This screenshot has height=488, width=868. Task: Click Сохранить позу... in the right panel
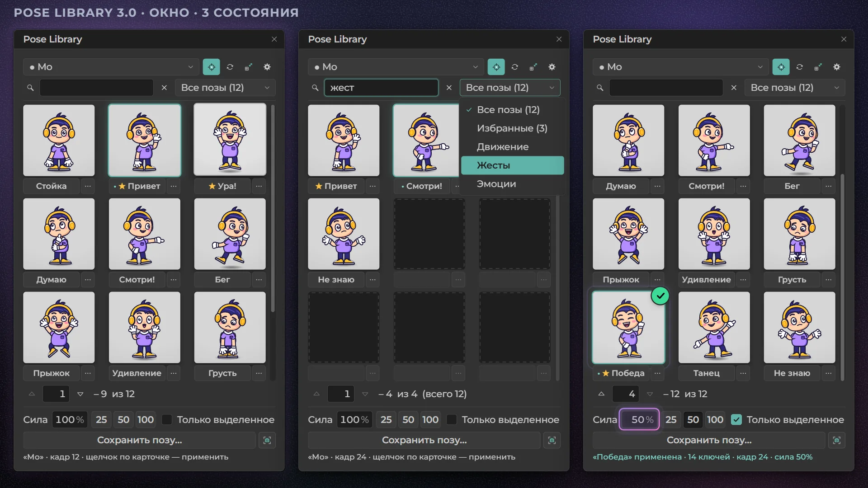pos(709,440)
